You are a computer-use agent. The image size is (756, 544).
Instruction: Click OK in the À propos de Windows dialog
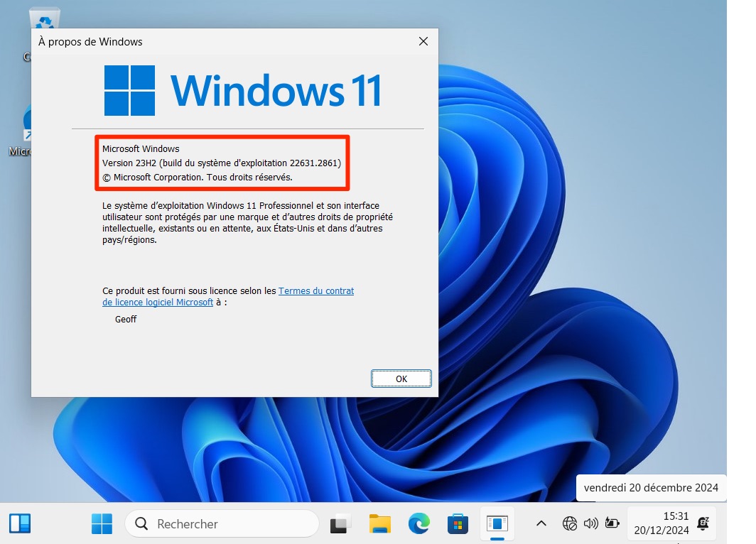point(401,379)
